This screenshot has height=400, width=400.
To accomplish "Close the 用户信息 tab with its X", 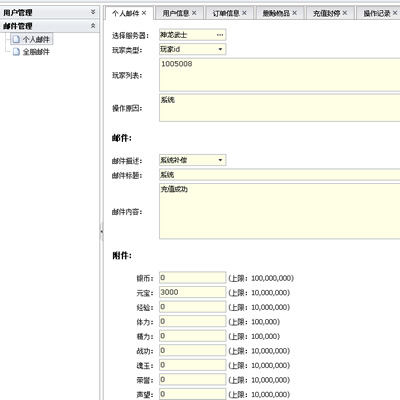I will [x=194, y=13].
